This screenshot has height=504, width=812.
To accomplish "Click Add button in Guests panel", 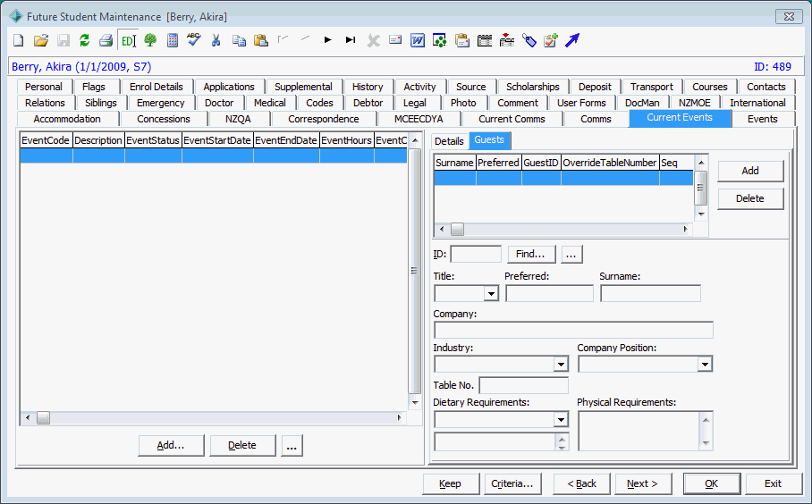I will (750, 171).
